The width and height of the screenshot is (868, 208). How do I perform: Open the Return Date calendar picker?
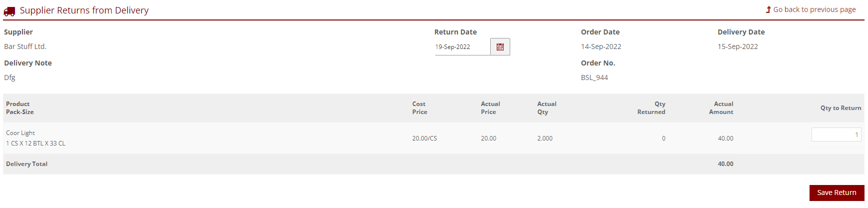tap(500, 47)
